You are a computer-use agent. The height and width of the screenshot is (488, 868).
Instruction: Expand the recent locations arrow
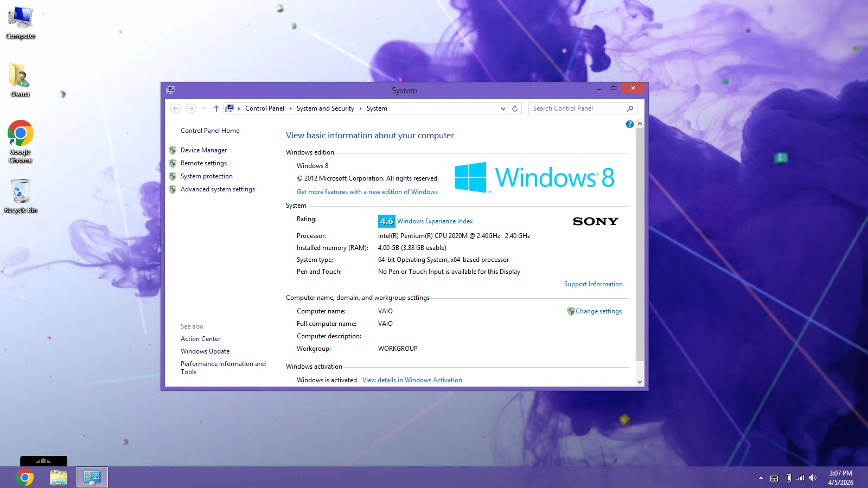click(204, 108)
